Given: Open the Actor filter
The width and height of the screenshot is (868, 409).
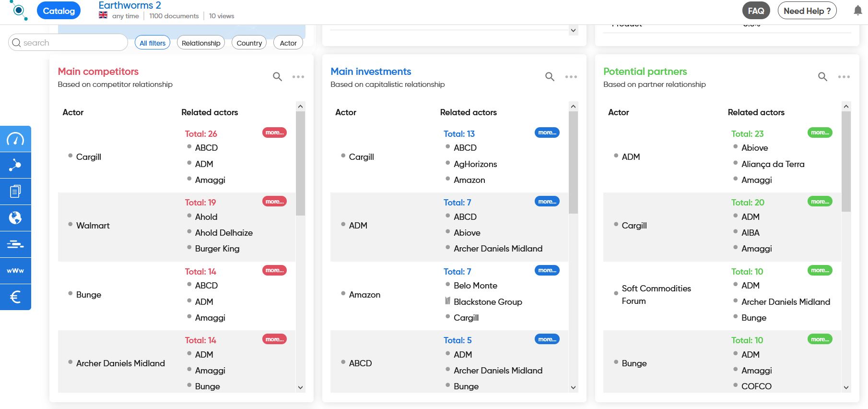Looking at the screenshot, I should click(288, 43).
